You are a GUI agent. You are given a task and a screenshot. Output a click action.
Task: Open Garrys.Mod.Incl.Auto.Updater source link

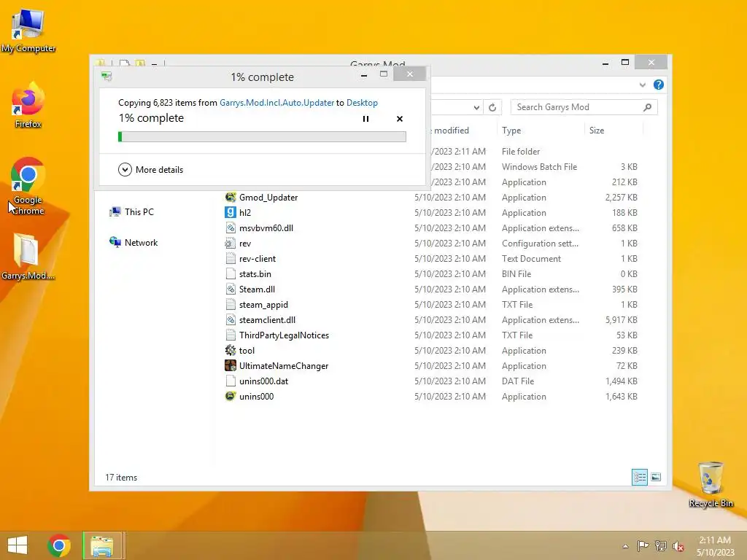point(276,103)
